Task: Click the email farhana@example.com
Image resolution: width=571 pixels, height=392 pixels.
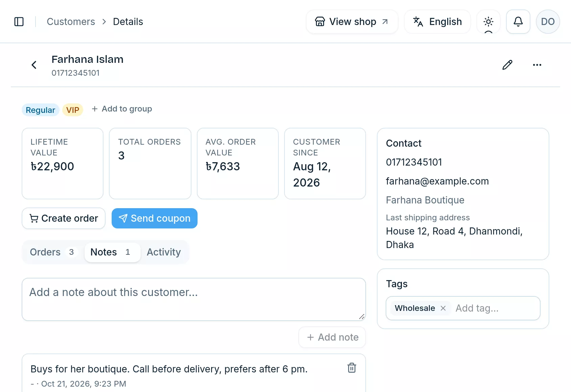Action: tap(437, 181)
